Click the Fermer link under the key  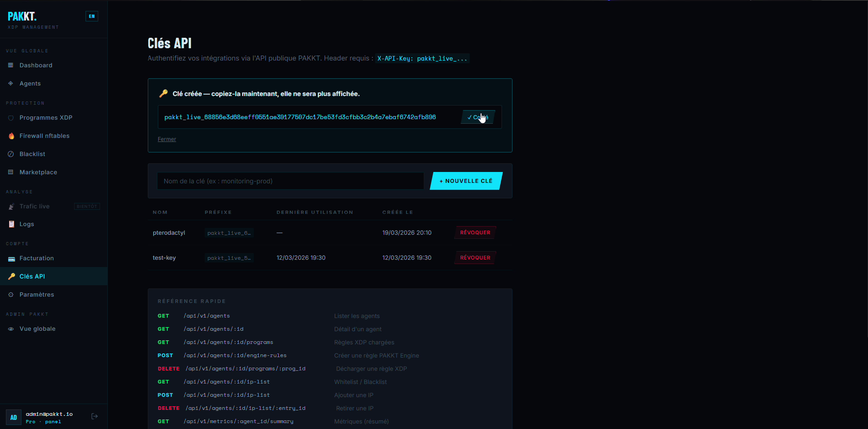pyautogui.click(x=167, y=139)
